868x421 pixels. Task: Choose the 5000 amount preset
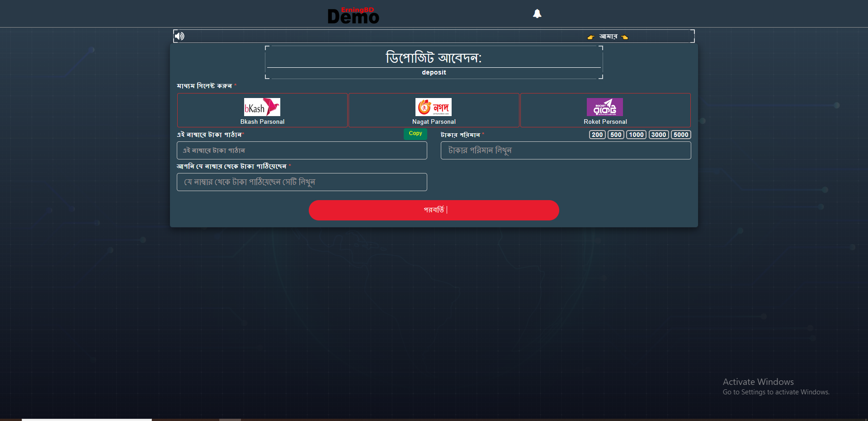tap(681, 135)
